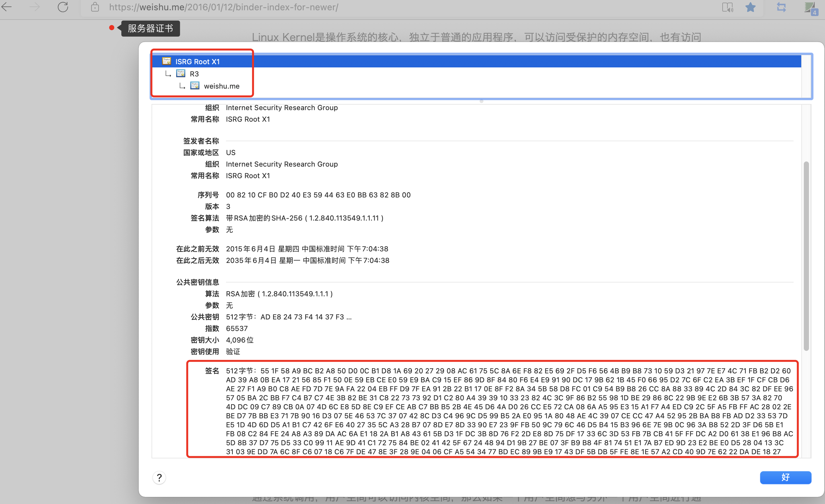The height and width of the screenshot is (504, 825).
Task: Click the 密钥使用 验证 value
Action: pyautogui.click(x=233, y=351)
